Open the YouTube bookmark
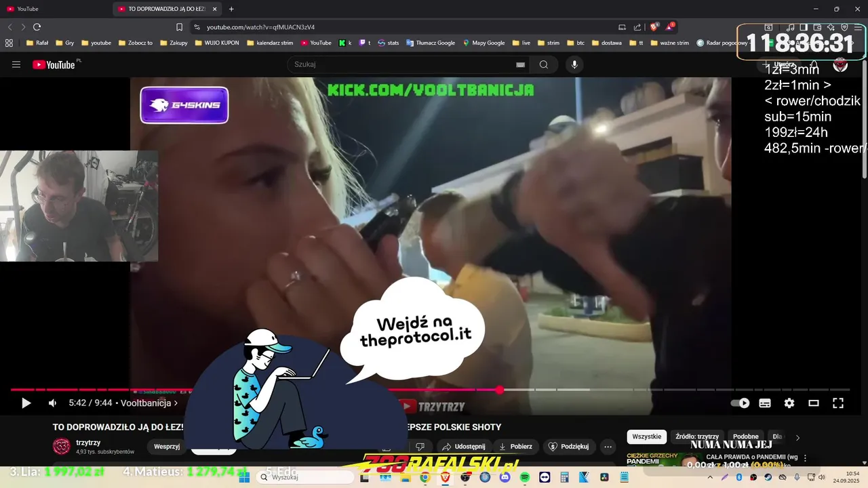This screenshot has width=868, height=488. click(315, 43)
